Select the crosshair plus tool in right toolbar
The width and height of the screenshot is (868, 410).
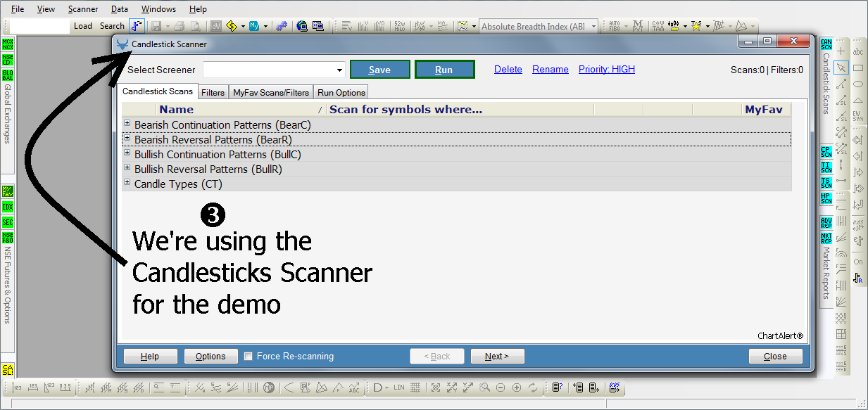(x=841, y=51)
